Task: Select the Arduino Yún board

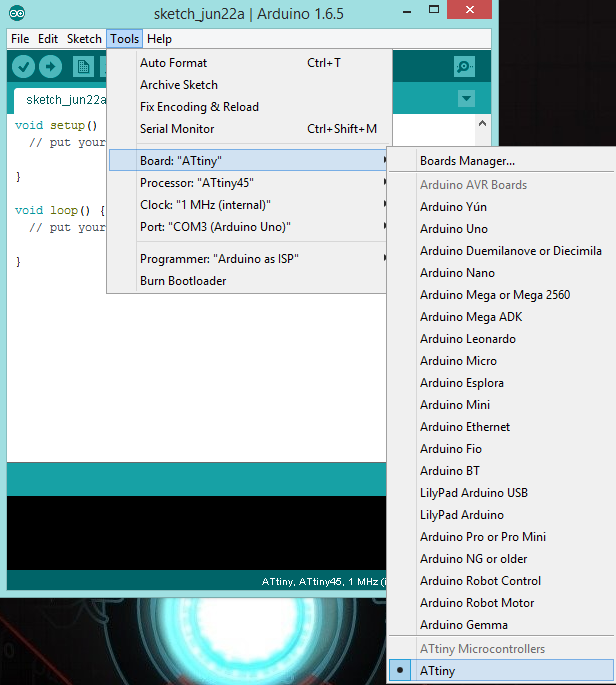Action: coord(501,207)
